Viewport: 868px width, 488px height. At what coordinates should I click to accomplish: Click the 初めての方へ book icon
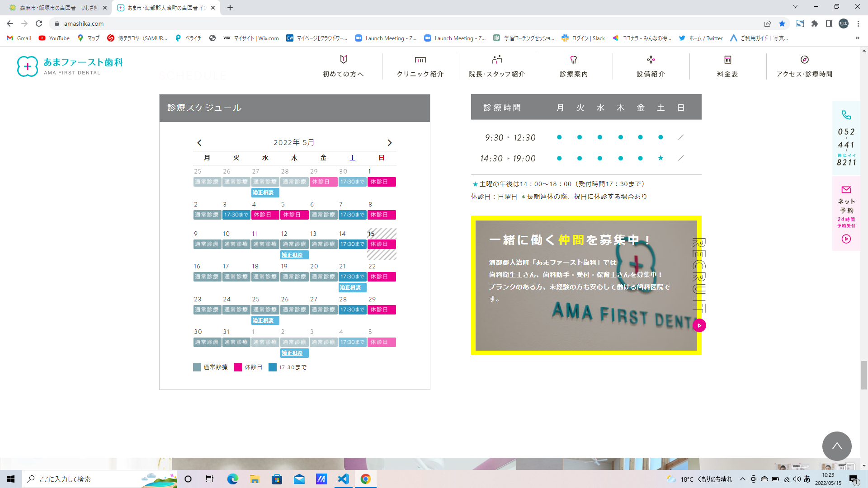tap(344, 59)
